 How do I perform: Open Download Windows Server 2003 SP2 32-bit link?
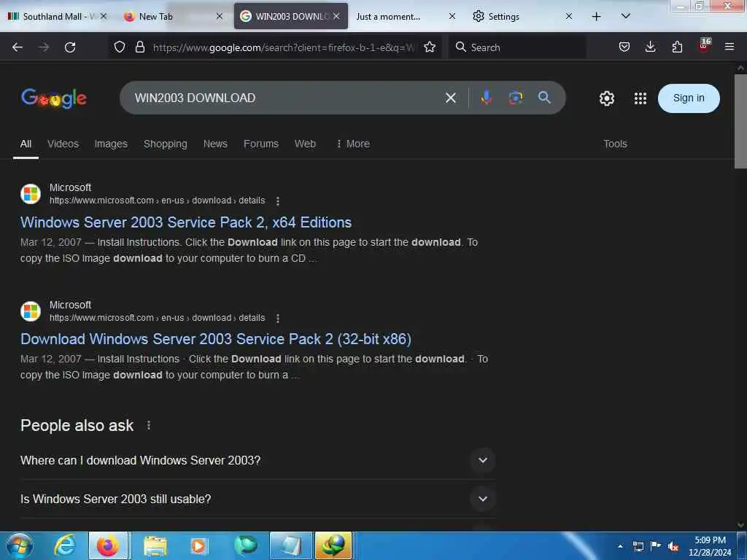point(216,339)
